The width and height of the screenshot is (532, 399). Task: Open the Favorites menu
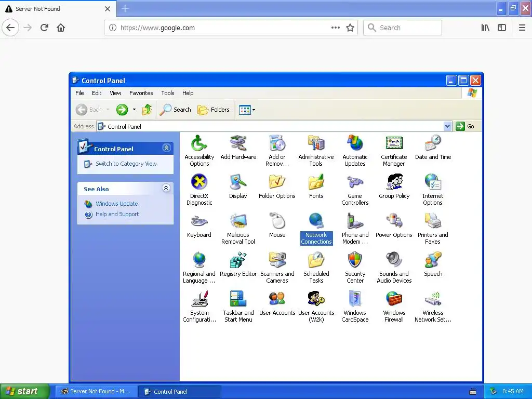click(141, 93)
